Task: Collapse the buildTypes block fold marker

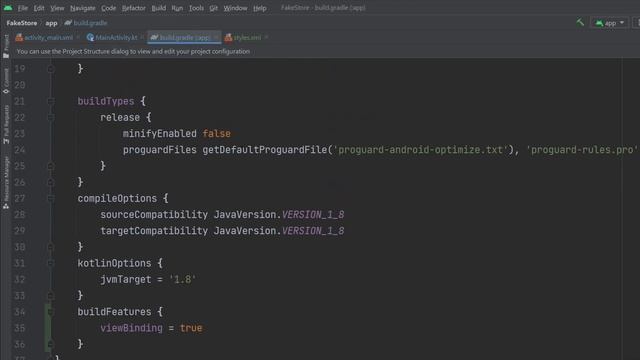Action: [51, 101]
